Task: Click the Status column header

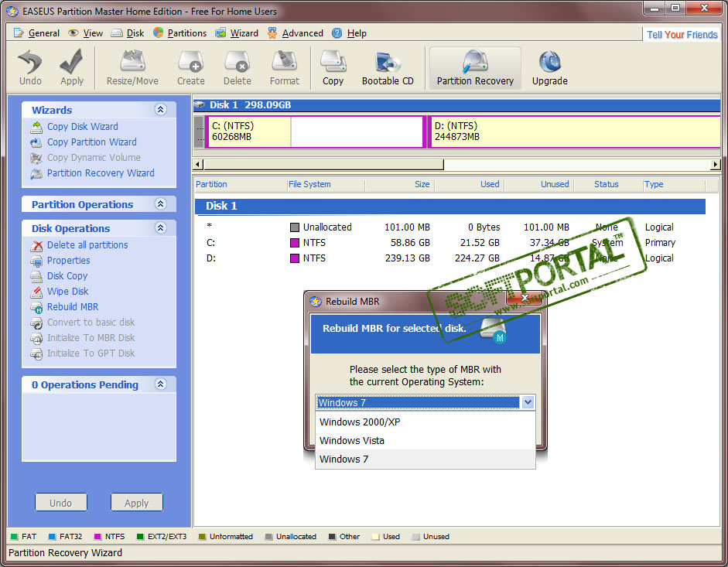Action: [608, 184]
